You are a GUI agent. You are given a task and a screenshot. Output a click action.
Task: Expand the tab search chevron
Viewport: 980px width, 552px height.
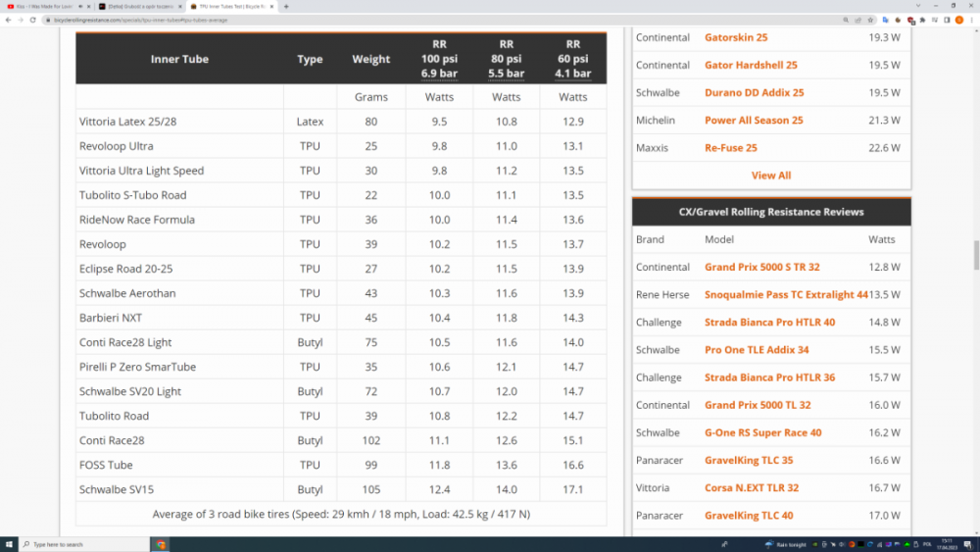[918, 6]
